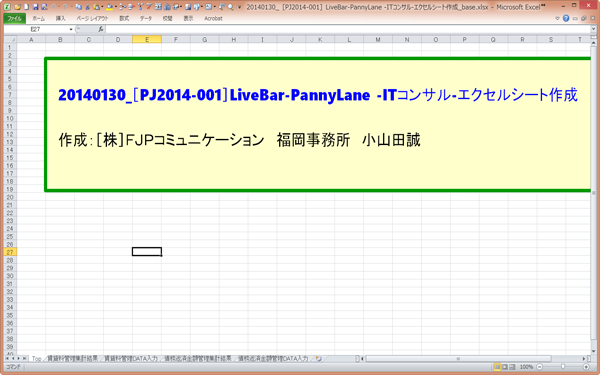Click the Name Box showing E27
This screenshot has height=375, width=600.
pyautogui.click(x=36, y=29)
